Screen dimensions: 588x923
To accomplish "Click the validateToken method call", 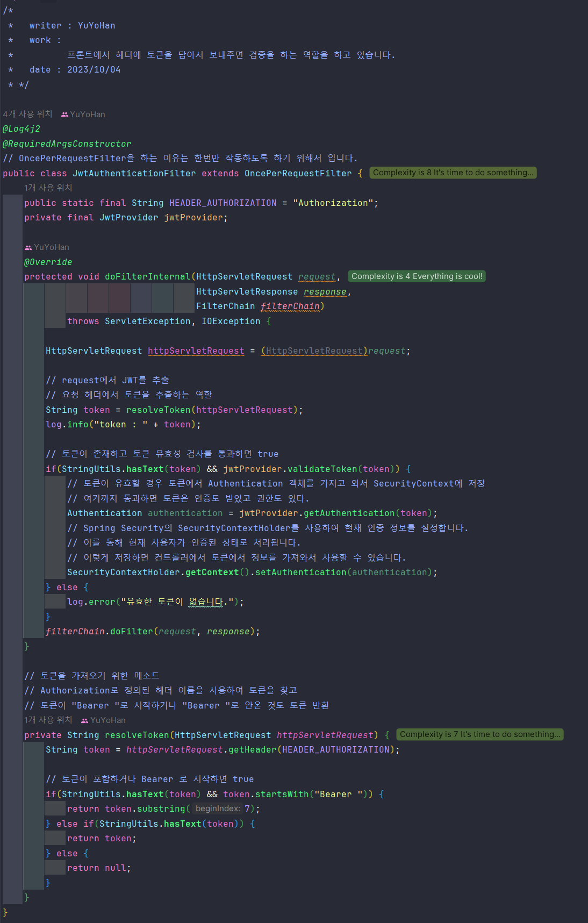I will 322,469.
